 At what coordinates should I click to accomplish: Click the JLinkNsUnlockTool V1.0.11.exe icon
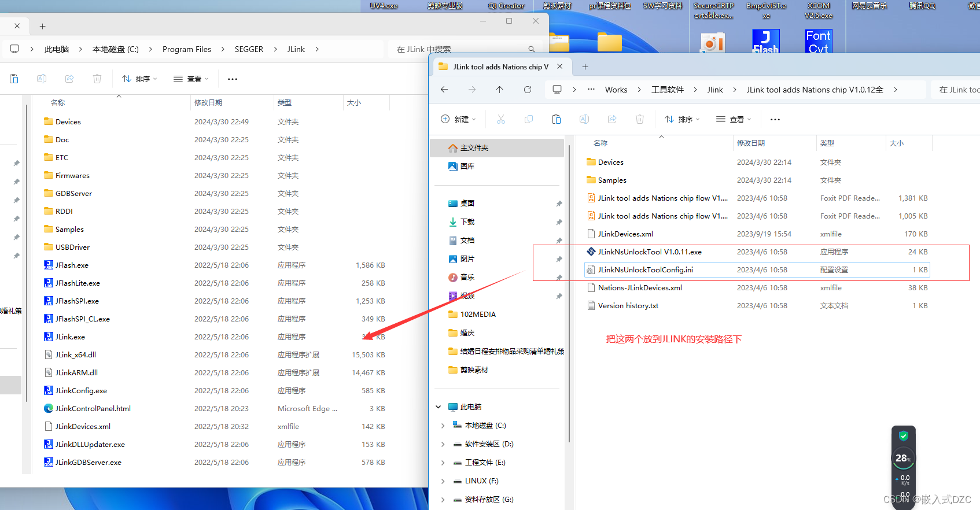(x=591, y=252)
